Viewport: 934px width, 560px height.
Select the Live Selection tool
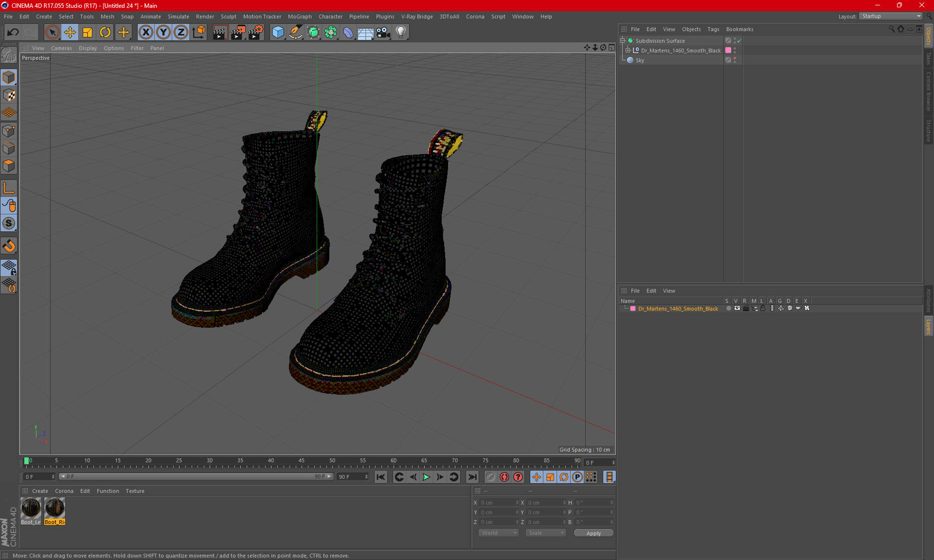click(x=52, y=32)
